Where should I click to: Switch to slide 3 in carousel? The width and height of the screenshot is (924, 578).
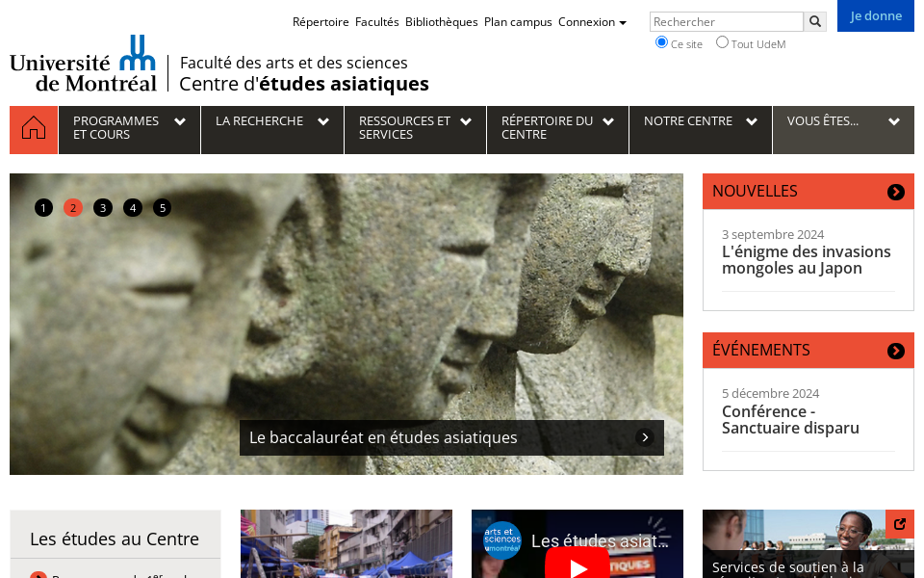[x=102, y=207]
